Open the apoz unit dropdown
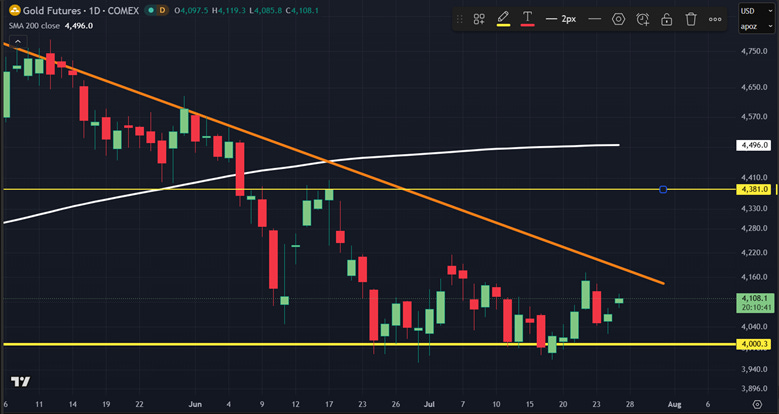This screenshot has width=779, height=414. click(757, 26)
